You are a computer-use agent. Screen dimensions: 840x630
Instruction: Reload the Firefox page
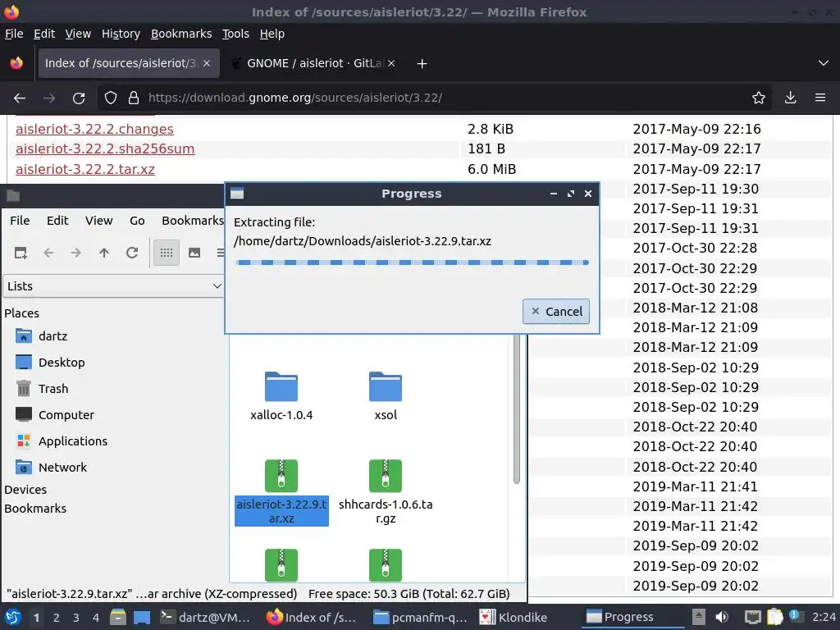[x=79, y=98]
